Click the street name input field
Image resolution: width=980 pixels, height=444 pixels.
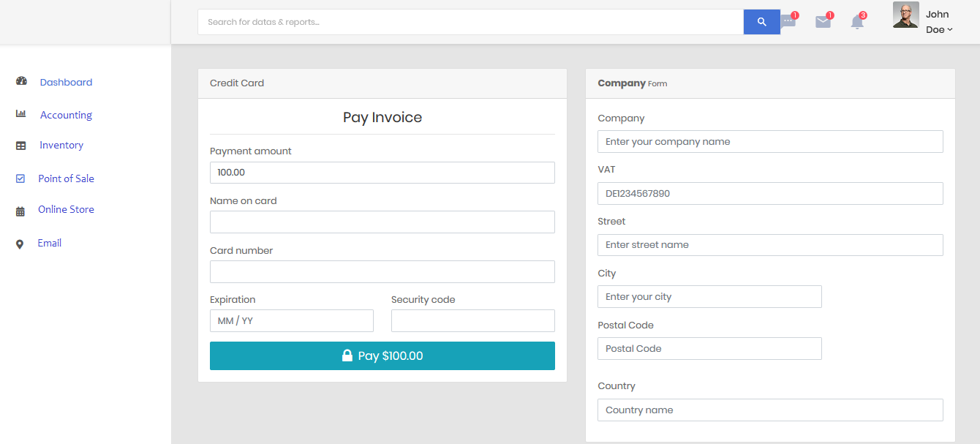770,244
